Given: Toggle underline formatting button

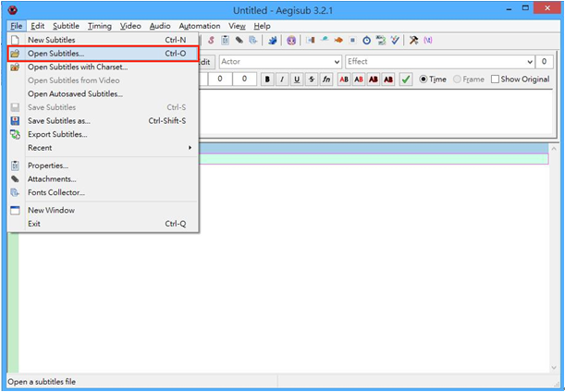Looking at the screenshot, I should 297,80.
